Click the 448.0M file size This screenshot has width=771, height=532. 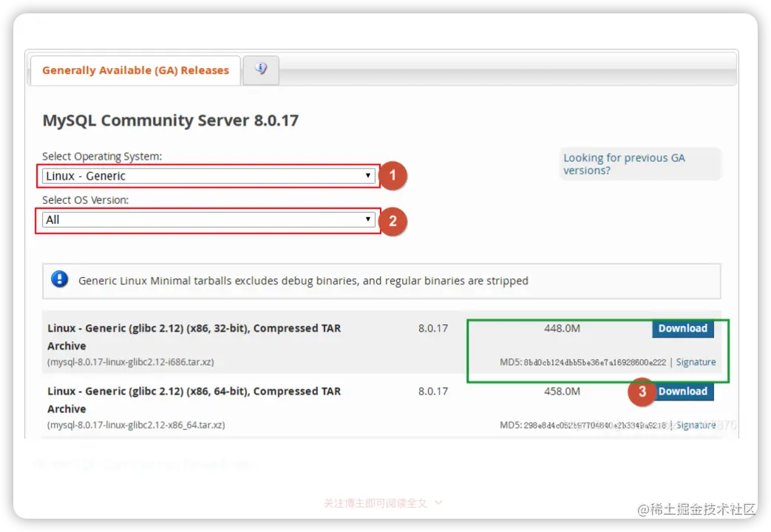point(562,328)
